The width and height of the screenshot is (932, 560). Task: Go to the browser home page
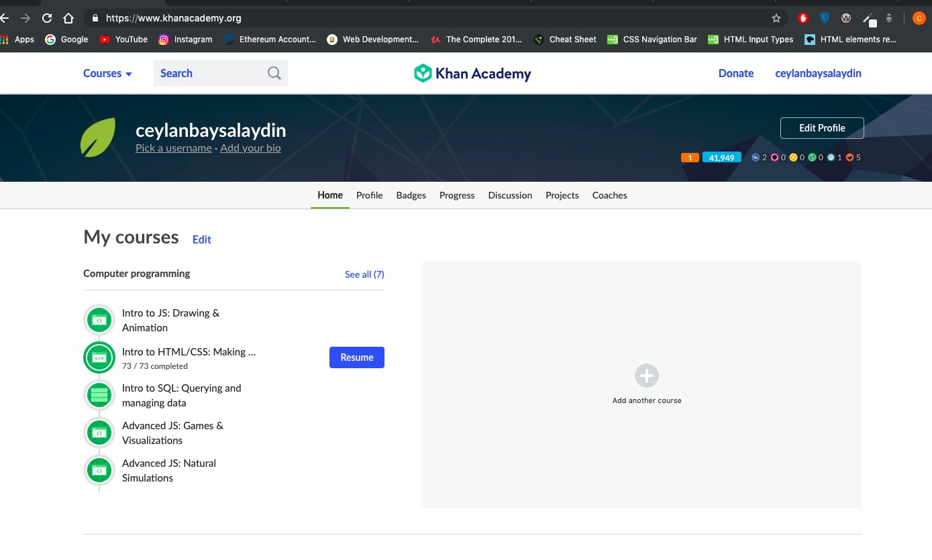point(68,18)
